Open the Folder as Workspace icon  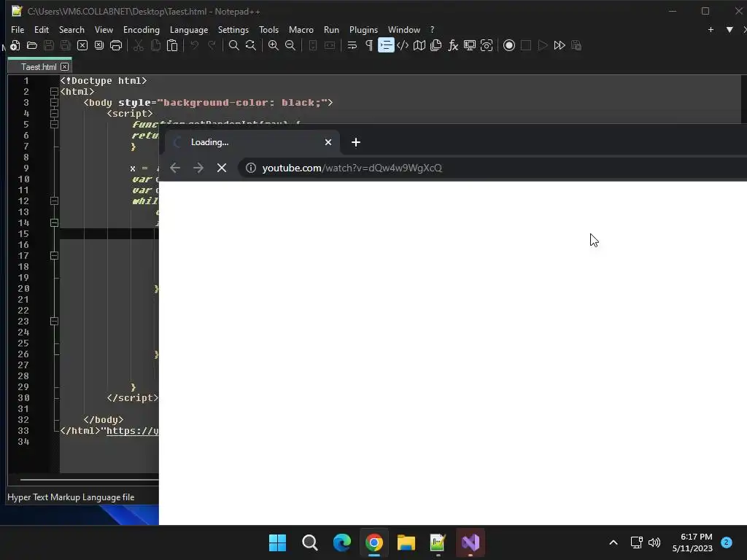point(470,45)
